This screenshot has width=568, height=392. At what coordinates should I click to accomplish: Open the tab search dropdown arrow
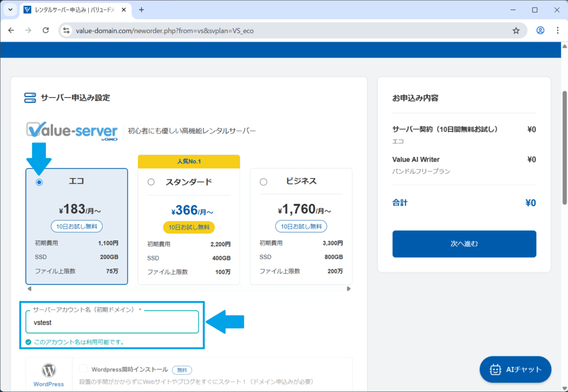tap(10, 10)
